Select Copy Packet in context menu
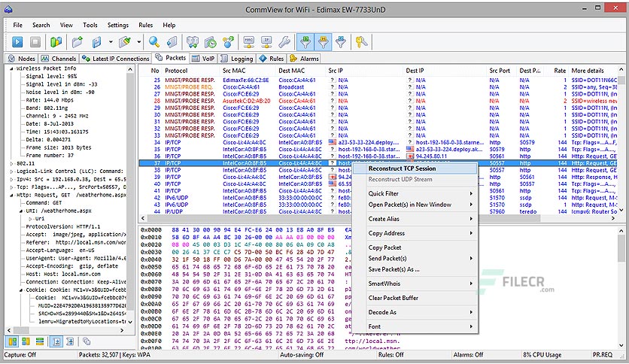This screenshot has width=629, height=364. coord(415,247)
